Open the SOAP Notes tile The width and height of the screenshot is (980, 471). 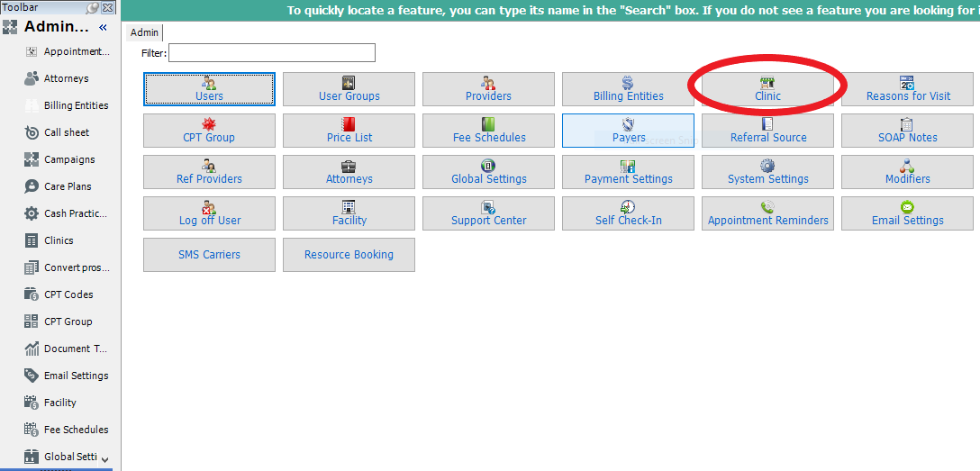pyautogui.click(x=907, y=131)
